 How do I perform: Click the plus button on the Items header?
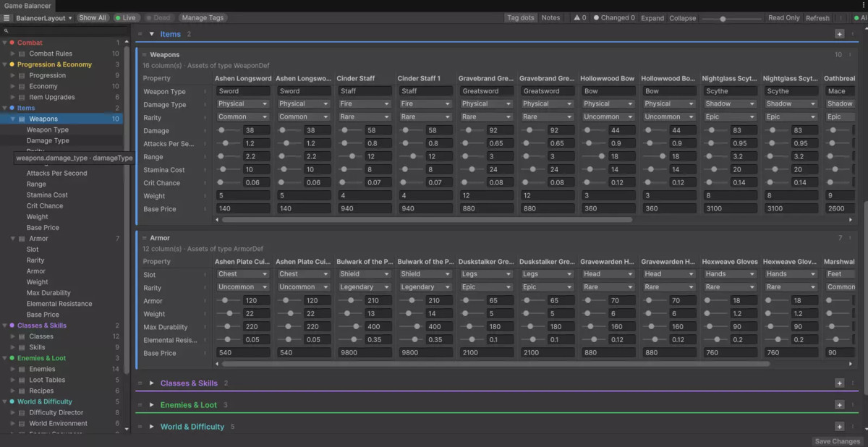coord(839,34)
